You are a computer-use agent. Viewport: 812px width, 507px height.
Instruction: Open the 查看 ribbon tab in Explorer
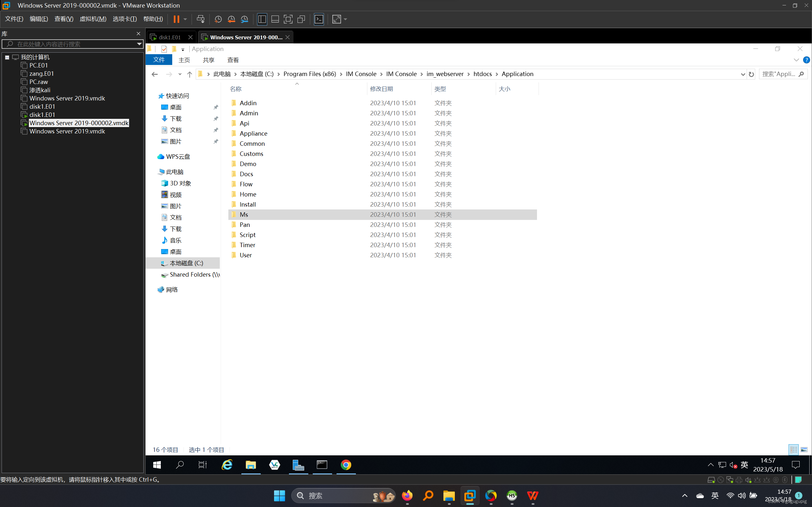[233, 60]
